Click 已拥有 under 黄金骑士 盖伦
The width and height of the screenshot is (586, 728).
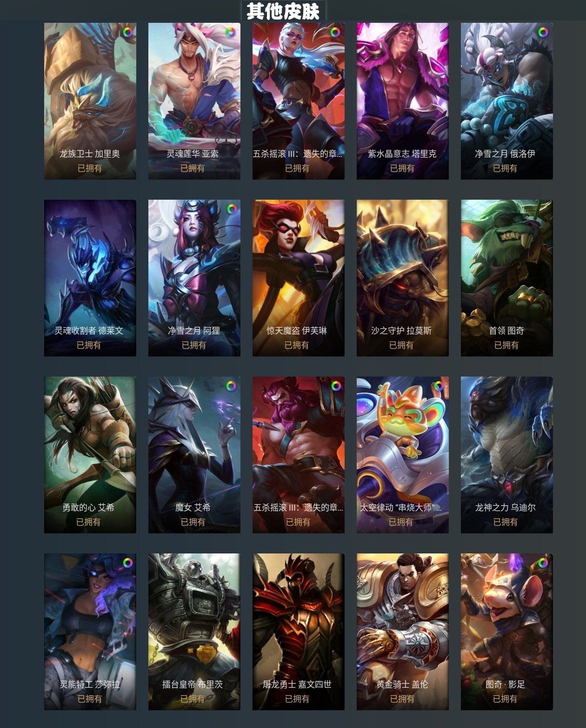402,699
